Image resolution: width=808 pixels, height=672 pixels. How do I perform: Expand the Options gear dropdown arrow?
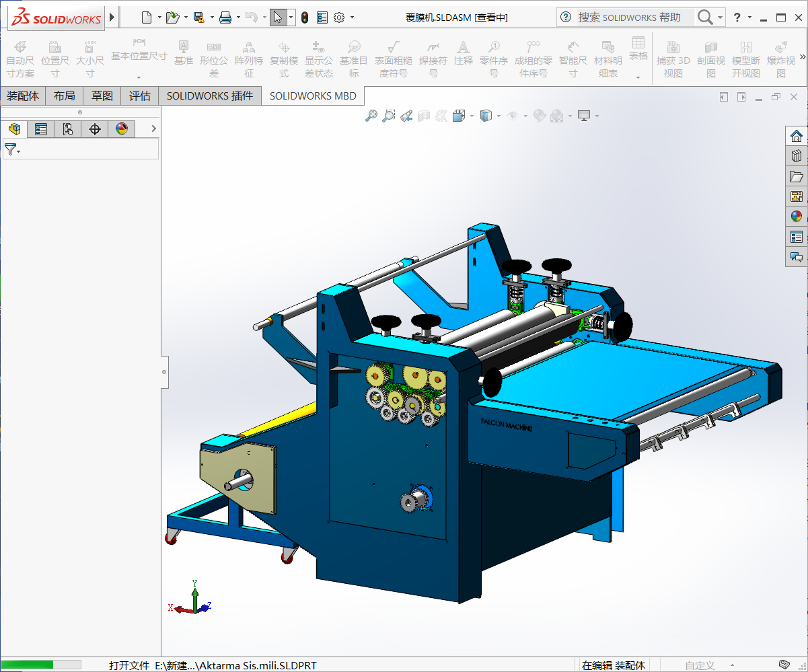point(352,17)
